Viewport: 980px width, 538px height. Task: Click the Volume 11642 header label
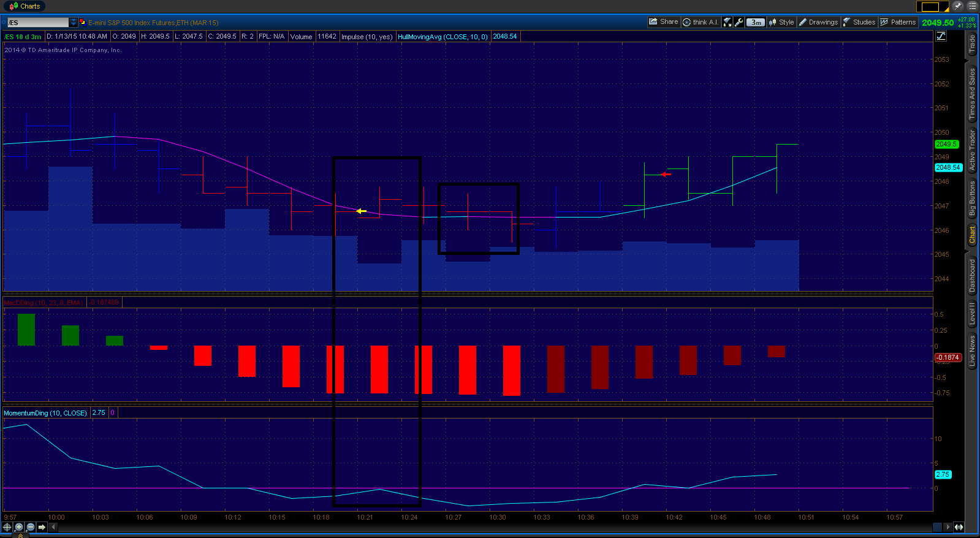pyautogui.click(x=313, y=37)
